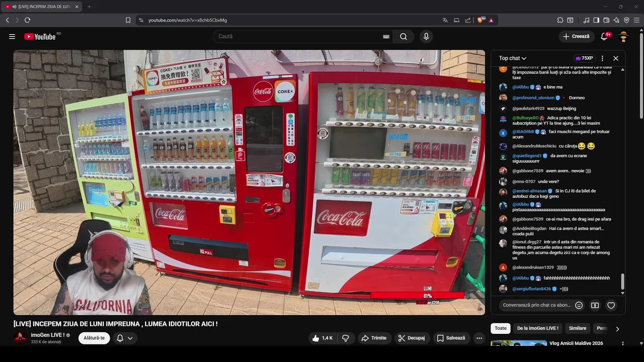Image resolution: width=644 pixels, height=362 pixels.
Task: Open the emoji picker in chat
Action: pyautogui.click(x=579, y=305)
